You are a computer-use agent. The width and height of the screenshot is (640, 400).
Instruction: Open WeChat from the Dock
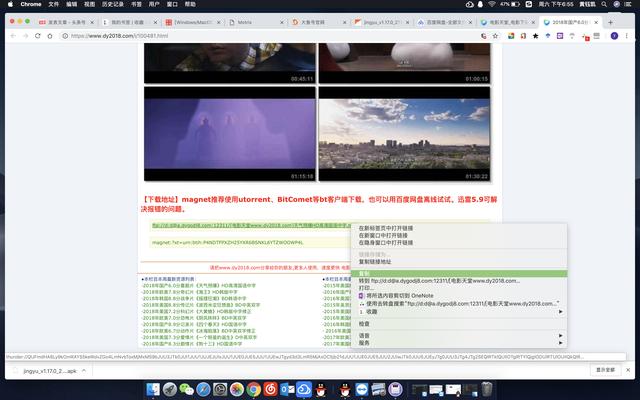tap(187, 389)
